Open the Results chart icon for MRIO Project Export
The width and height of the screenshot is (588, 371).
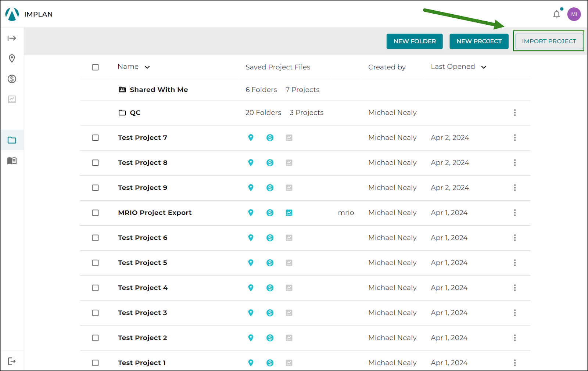[x=289, y=213]
